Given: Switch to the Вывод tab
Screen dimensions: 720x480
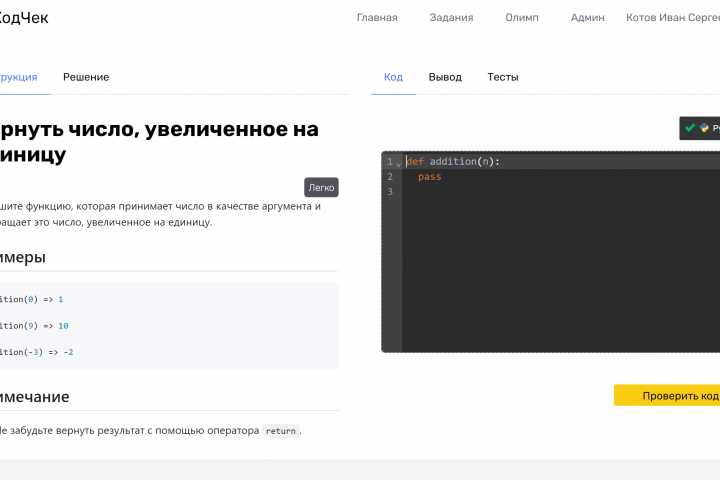Looking at the screenshot, I should coord(445,77).
